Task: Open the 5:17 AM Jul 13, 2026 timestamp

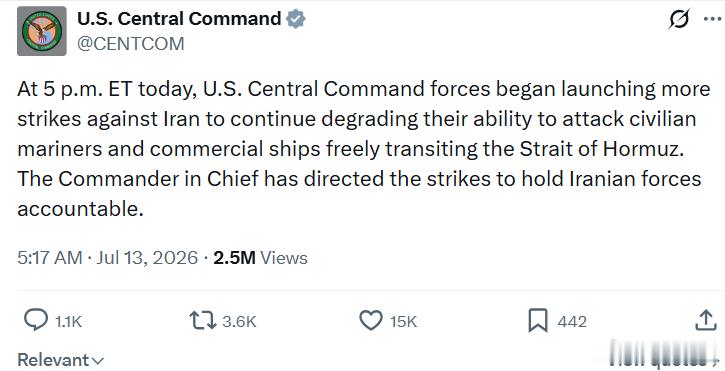Action: pos(108,258)
